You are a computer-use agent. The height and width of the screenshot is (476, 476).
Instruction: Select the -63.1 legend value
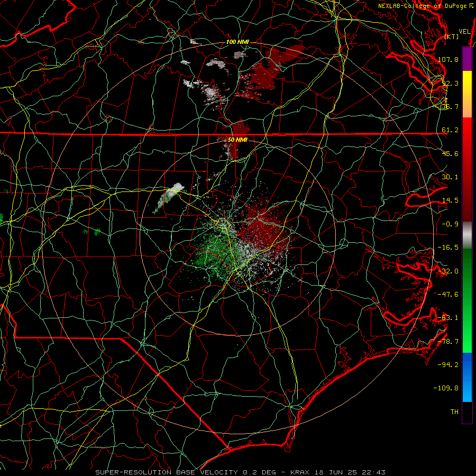pyautogui.click(x=448, y=318)
